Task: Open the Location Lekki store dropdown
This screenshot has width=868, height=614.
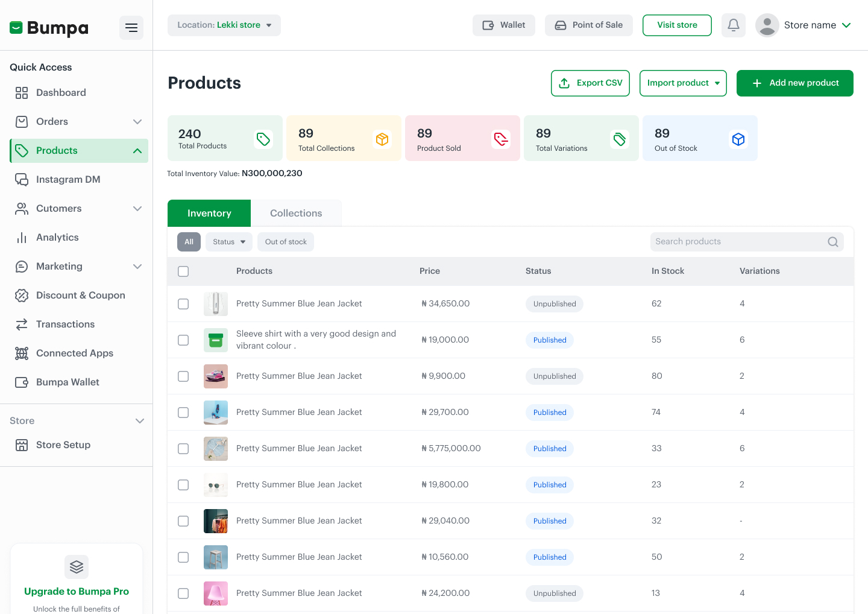Action: pos(224,25)
